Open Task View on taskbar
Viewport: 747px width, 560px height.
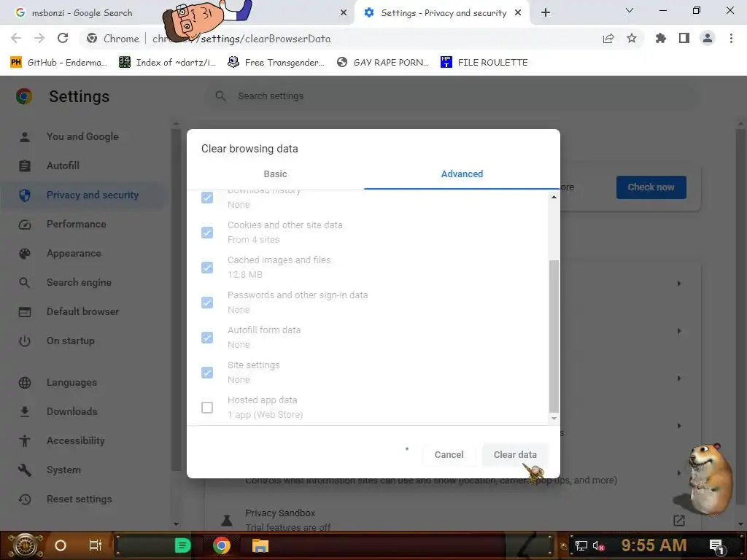click(x=96, y=545)
